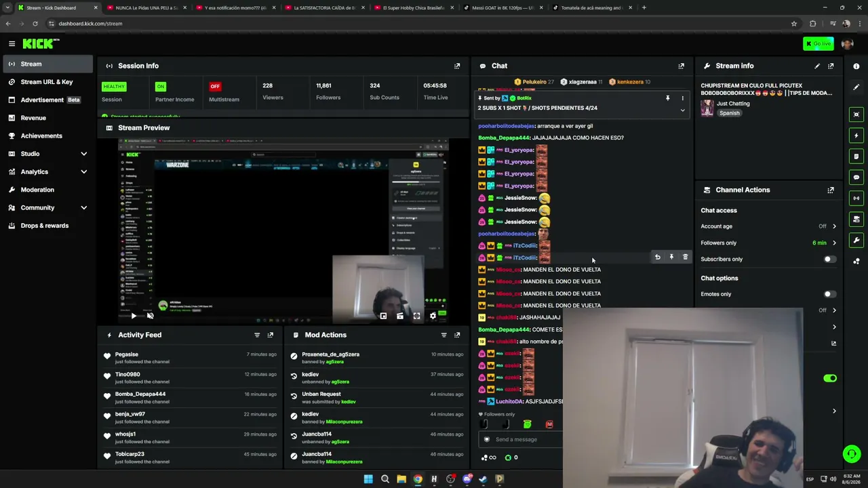This screenshot has height=488, width=868.
Task: Edit stream info with the pencil icon
Action: tap(817, 66)
